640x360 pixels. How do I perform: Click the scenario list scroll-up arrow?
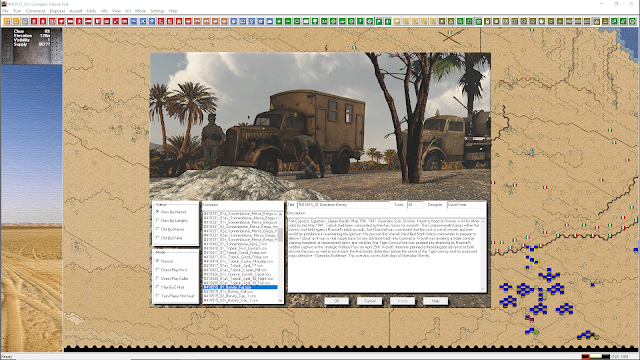(x=280, y=214)
